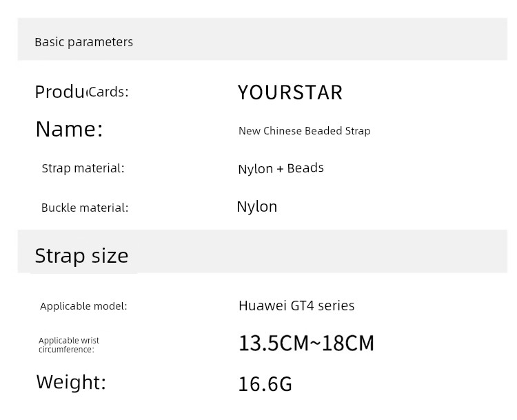Image resolution: width=517 pixels, height=420 pixels.
Task: Click the word Beads in strap material
Action: tap(305, 168)
